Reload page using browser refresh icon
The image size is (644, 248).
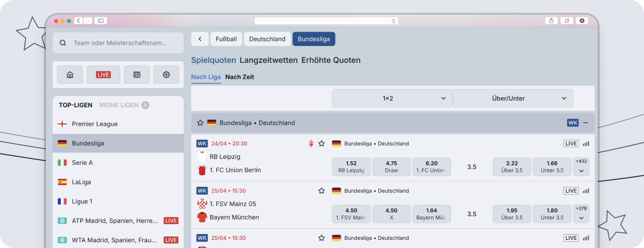pyautogui.click(x=393, y=20)
